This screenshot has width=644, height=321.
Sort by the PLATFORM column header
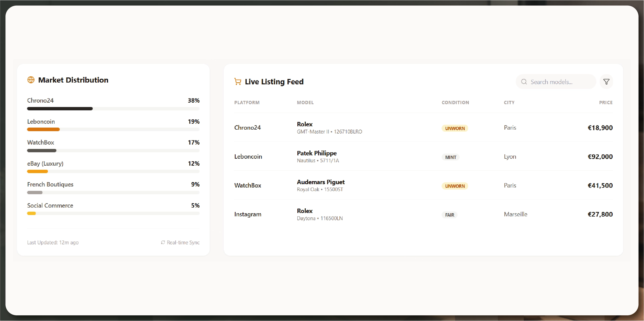(247, 103)
